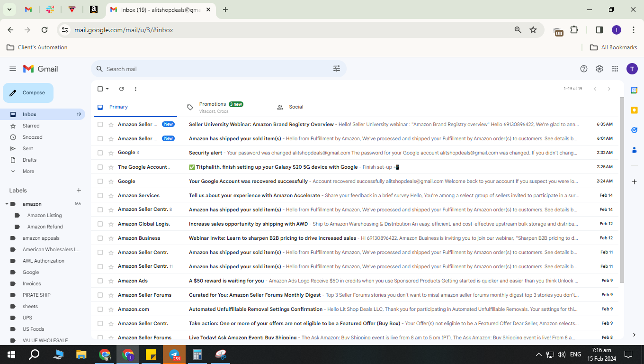
Task: Open Google Calendar side panel icon
Action: click(634, 90)
